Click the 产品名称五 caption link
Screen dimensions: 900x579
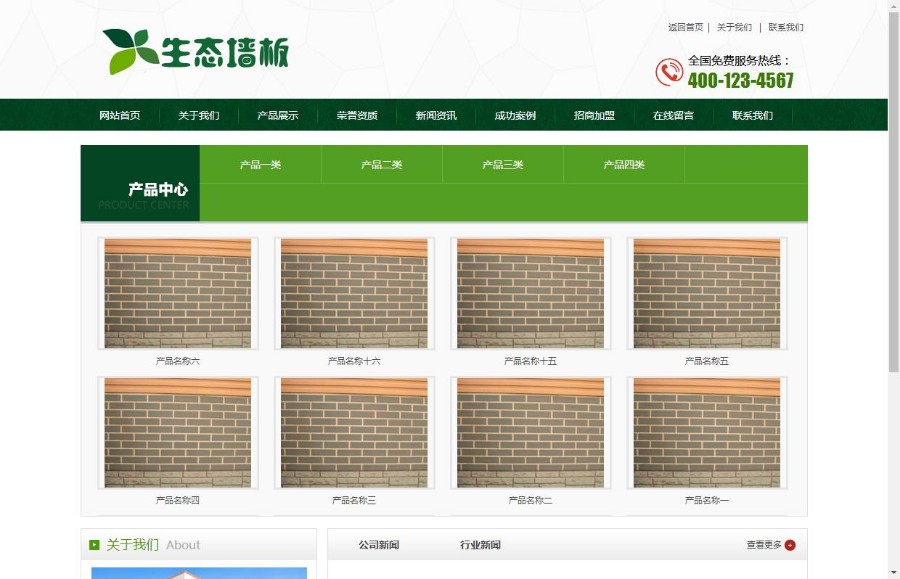[707, 361]
